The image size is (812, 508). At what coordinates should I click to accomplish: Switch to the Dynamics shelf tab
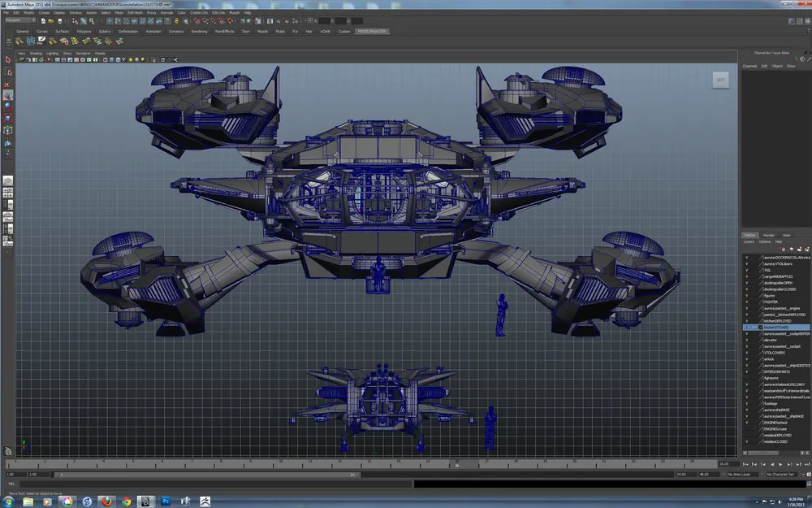(176, 31)
